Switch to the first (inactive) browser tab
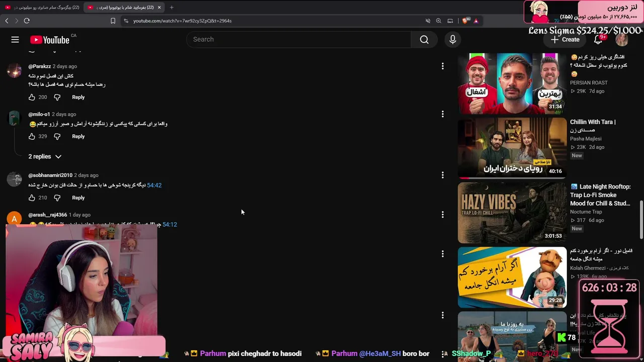Screen dimensions: 644x362 pyautogui.click(x=42, y=7)
